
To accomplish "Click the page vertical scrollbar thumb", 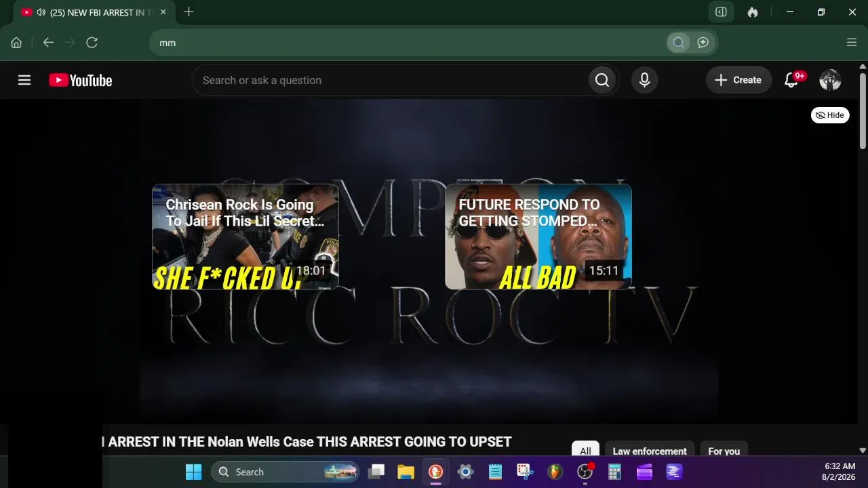I will click(863, 110).
